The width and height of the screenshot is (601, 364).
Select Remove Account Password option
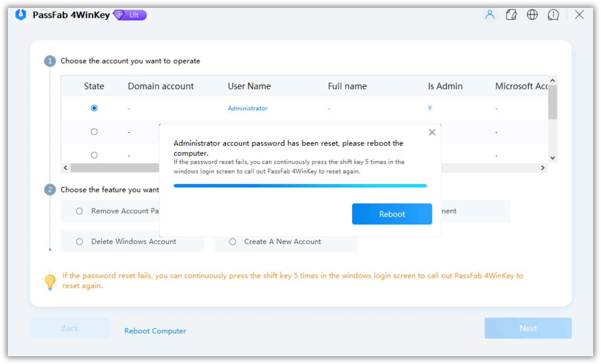(x=80, y=211)
